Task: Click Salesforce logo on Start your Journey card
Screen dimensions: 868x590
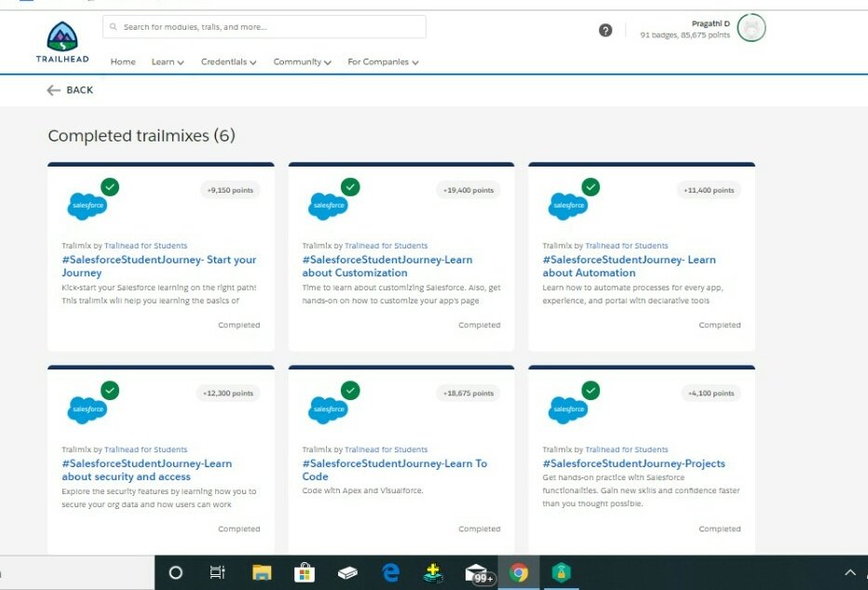Action: 87,205
